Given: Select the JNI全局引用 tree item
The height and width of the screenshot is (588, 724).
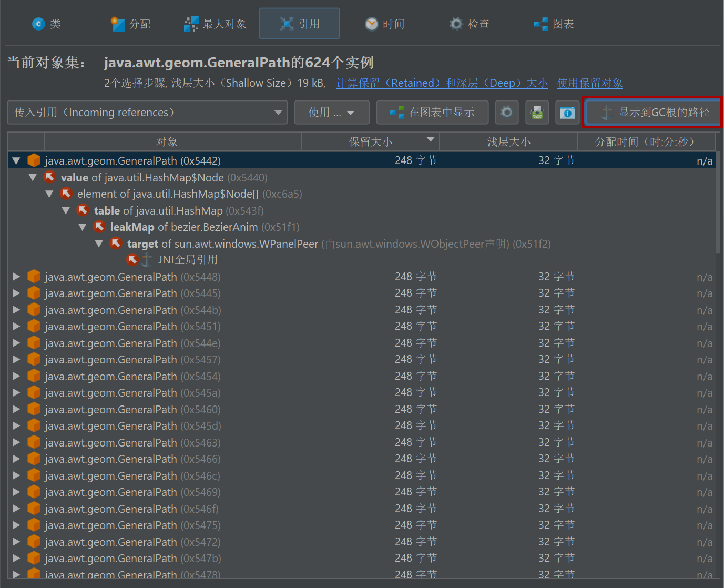Looking at the screenshot, I should click(188, 260).
